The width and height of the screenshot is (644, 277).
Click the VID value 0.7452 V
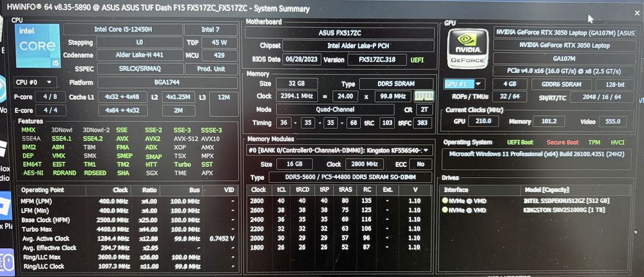222,238
